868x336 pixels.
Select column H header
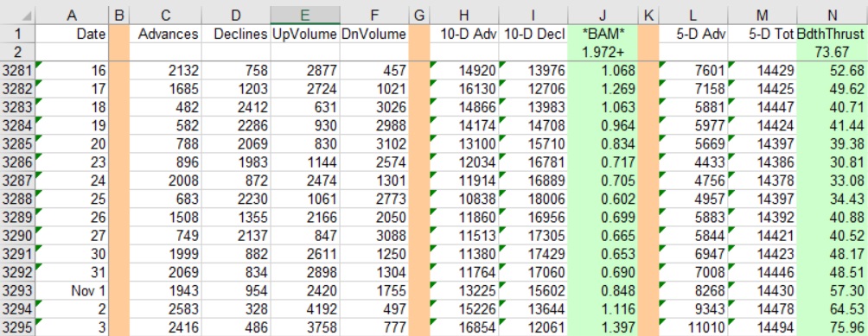click(x=464, y=16)
